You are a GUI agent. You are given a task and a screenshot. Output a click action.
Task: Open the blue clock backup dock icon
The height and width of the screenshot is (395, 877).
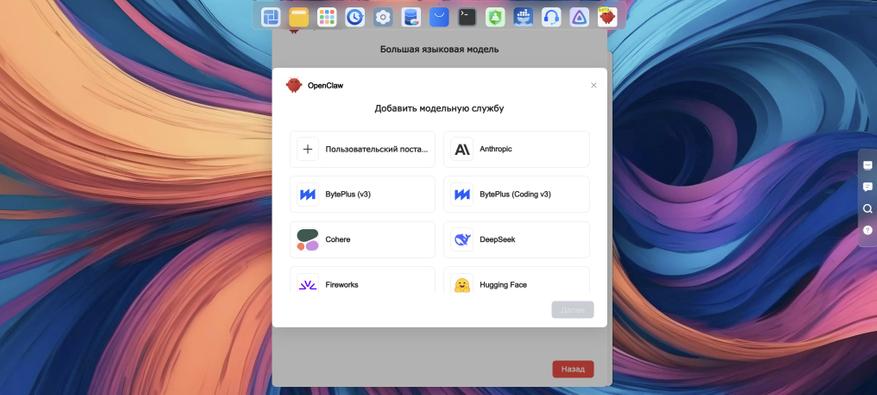pos(355,17)
